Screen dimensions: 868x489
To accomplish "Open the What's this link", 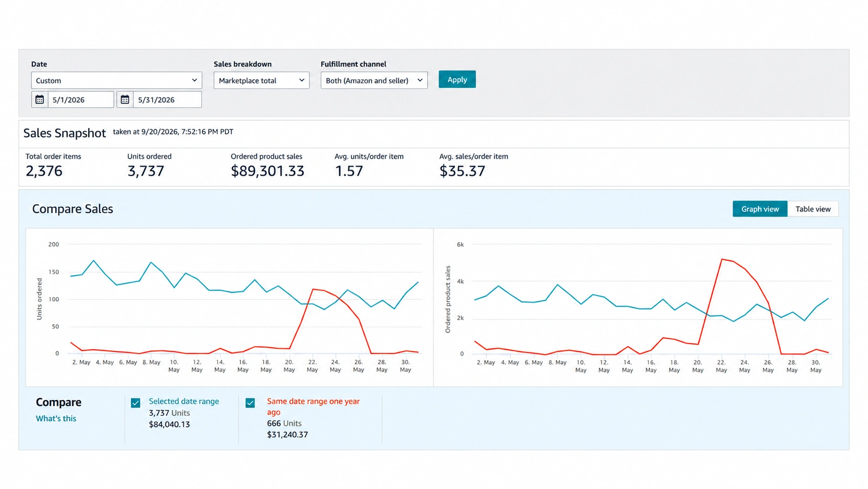I will (56, 418).
